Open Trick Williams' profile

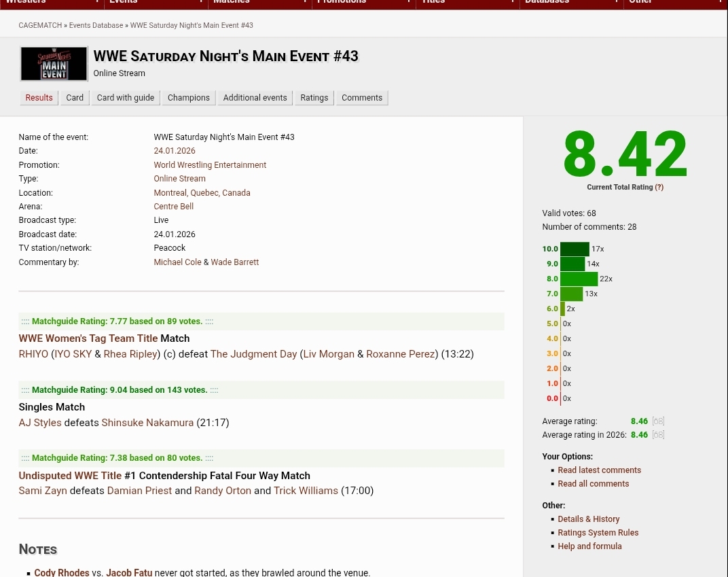coord(306,491)
